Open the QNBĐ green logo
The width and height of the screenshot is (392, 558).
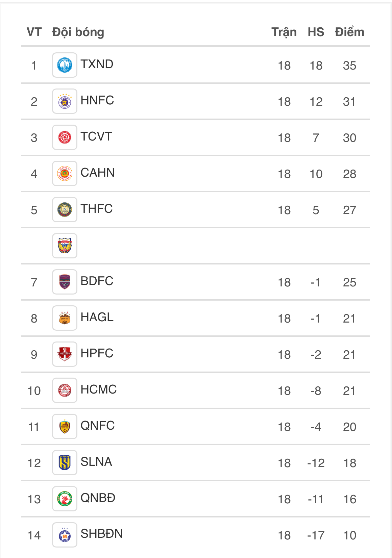(x=65, y=499)
